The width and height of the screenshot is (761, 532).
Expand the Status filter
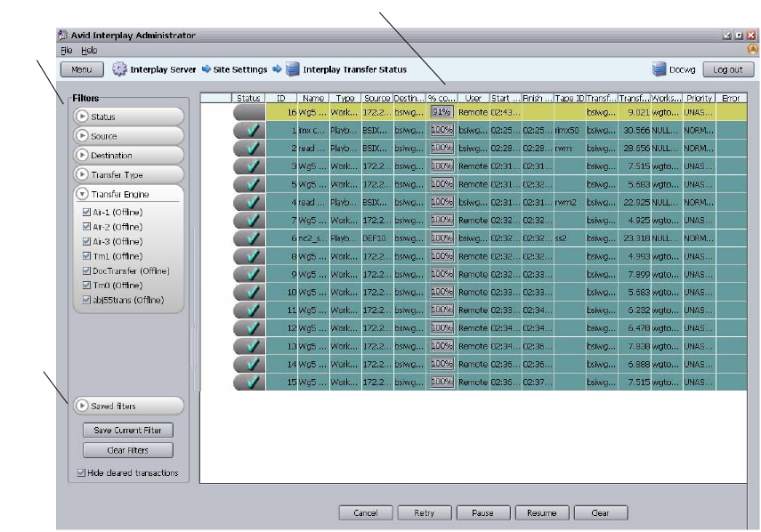pos(82,117)
